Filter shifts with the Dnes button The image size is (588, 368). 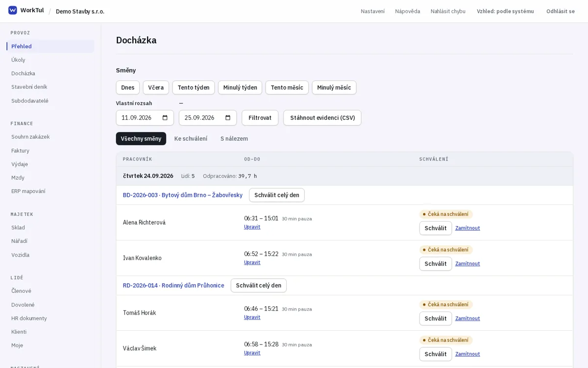[x=128, y=87]
